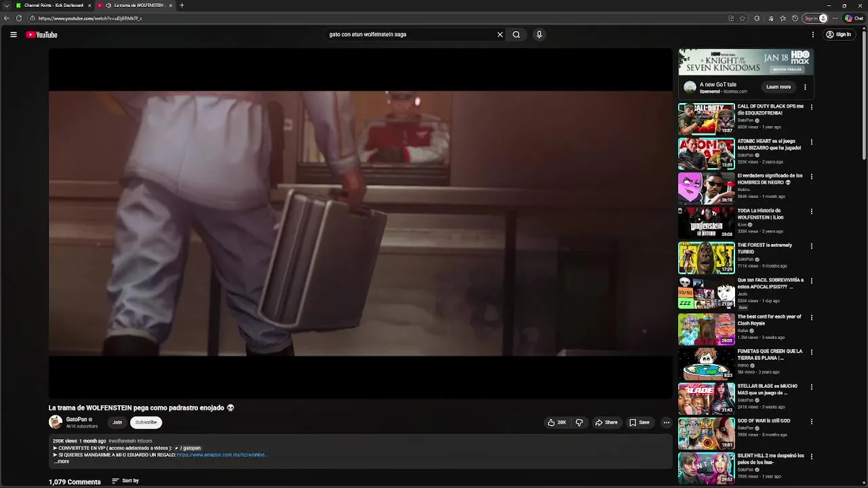
Task: Share the Wolfenstein video
Action: (606, 422)
